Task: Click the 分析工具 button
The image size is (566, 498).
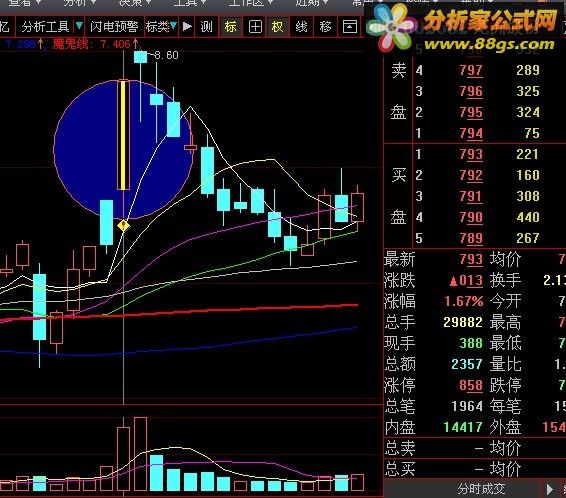Action: click(45, 27)
